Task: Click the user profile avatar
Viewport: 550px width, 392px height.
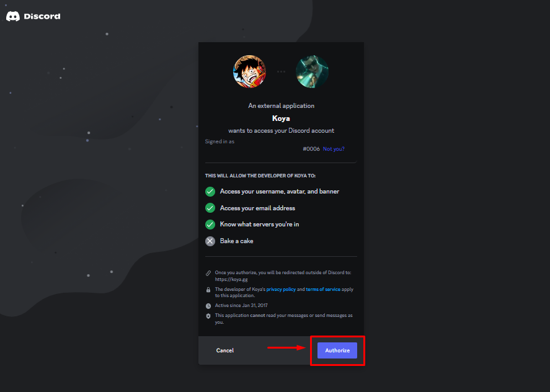Action: (249, 71)
